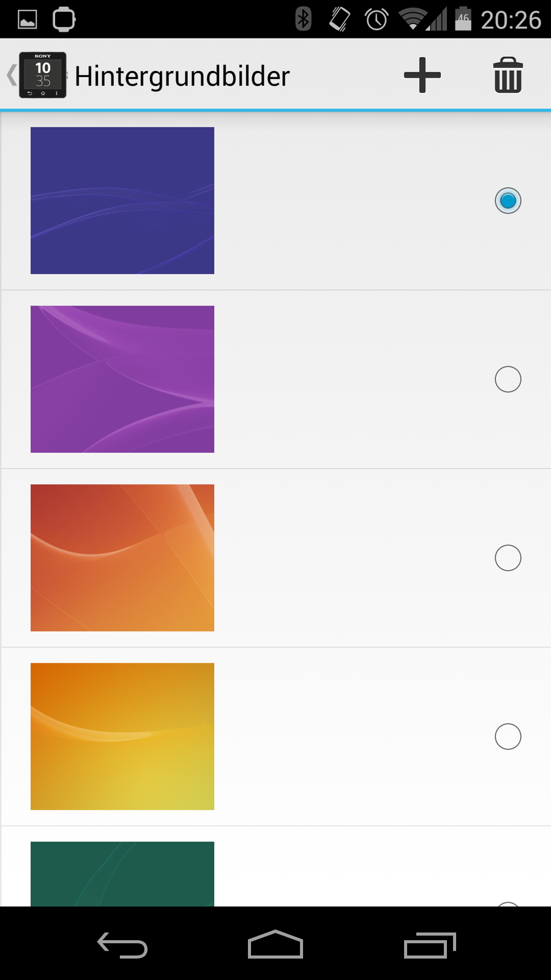
Task: Select the yellow wallpaper radio button
Action: [x=508, y=737]
